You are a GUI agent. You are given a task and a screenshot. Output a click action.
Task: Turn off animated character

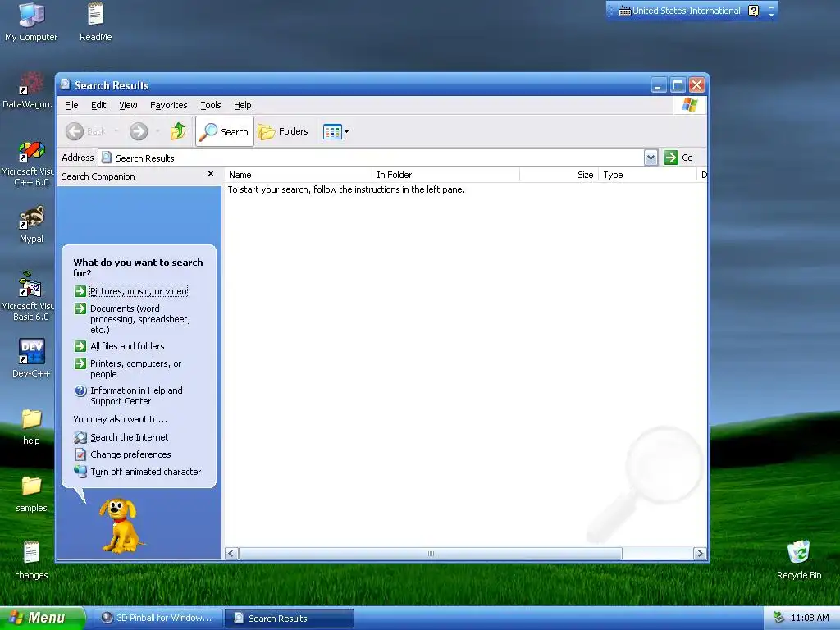click(x=146, y=472)
